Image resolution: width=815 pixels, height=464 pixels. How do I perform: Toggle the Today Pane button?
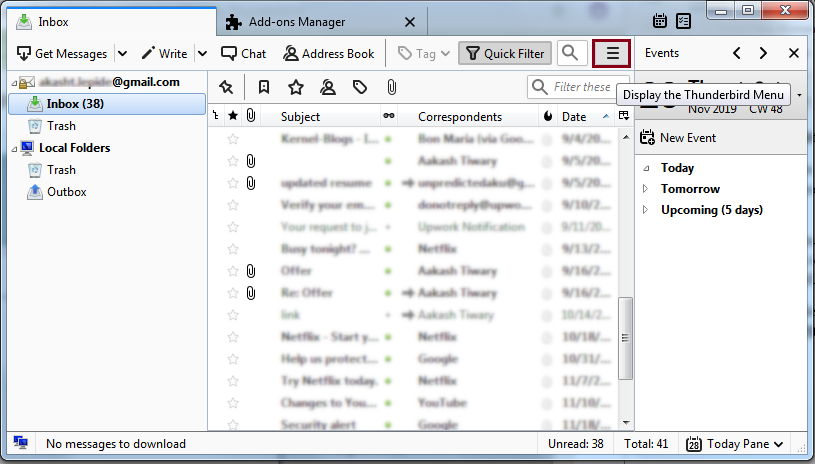734,444
